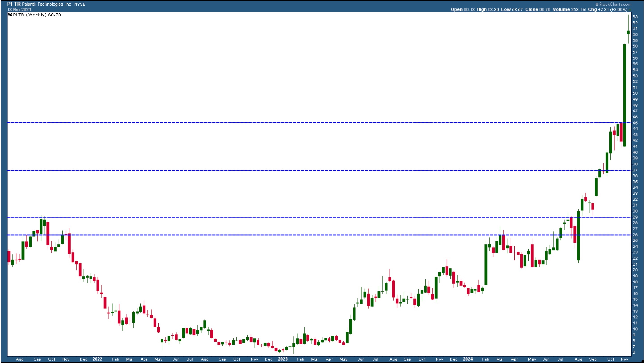Click the 2024 year label on time axis

[x=468, y=359]
